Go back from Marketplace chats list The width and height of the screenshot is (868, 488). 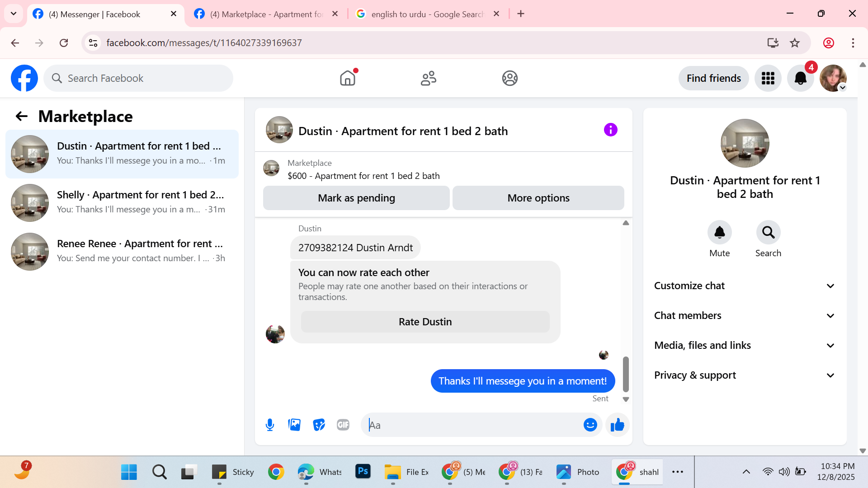21,116
